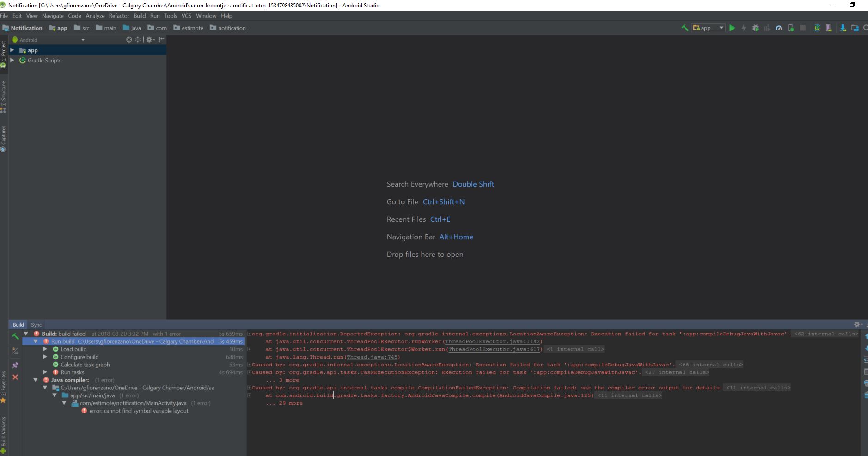Image resolution: width=868 pixels, height=456 pixels.
Task: Toggle the pin tab icon in the Build panel
Action: (15, 365)
